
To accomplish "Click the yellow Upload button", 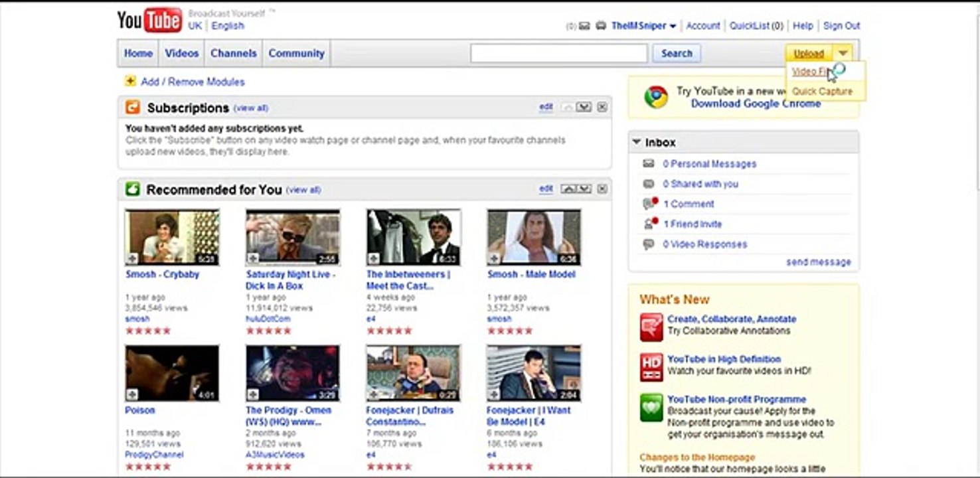I will [809, 53].
